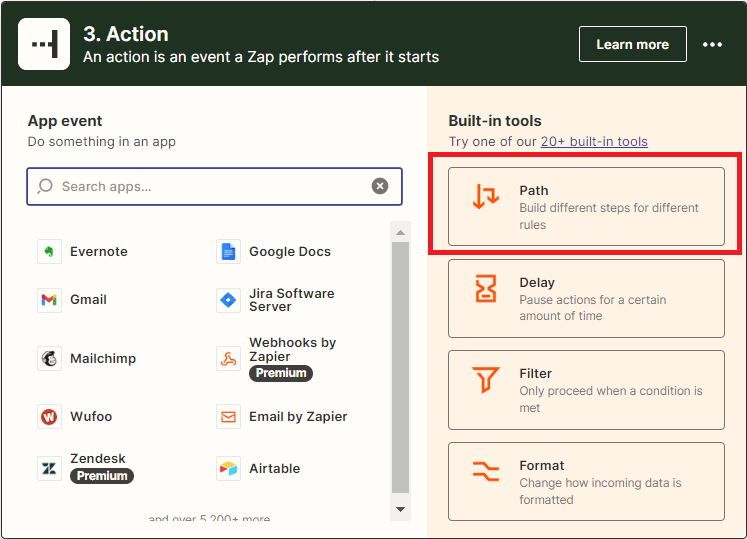Choose the Delay built-in tool title
The width and height of the screenshot is (747, 539).
pos(537,283)
